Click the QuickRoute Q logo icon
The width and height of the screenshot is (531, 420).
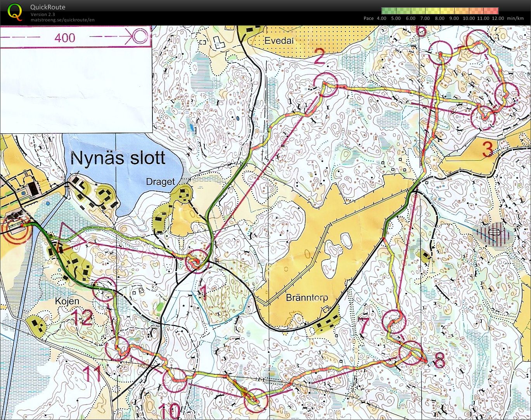[15, 12]
